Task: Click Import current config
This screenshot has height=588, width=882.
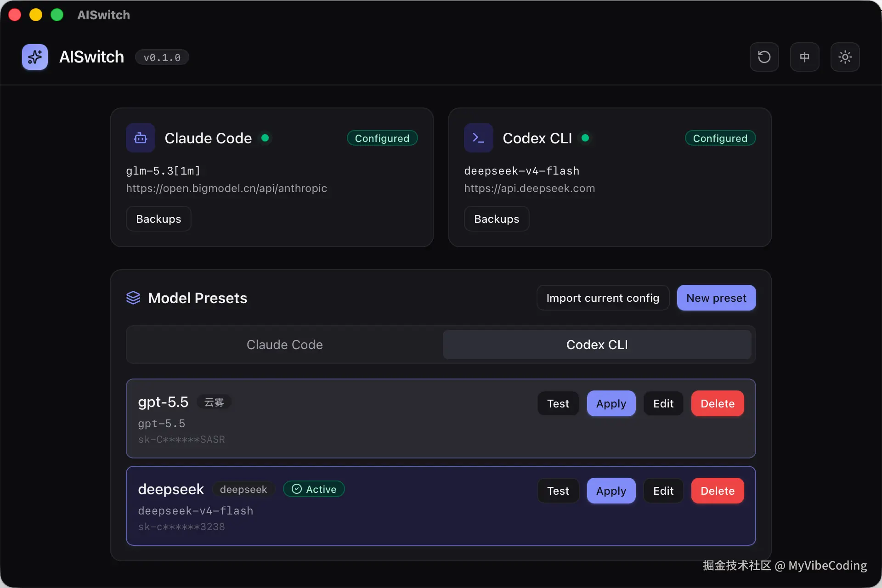Action: click(603, 298)
